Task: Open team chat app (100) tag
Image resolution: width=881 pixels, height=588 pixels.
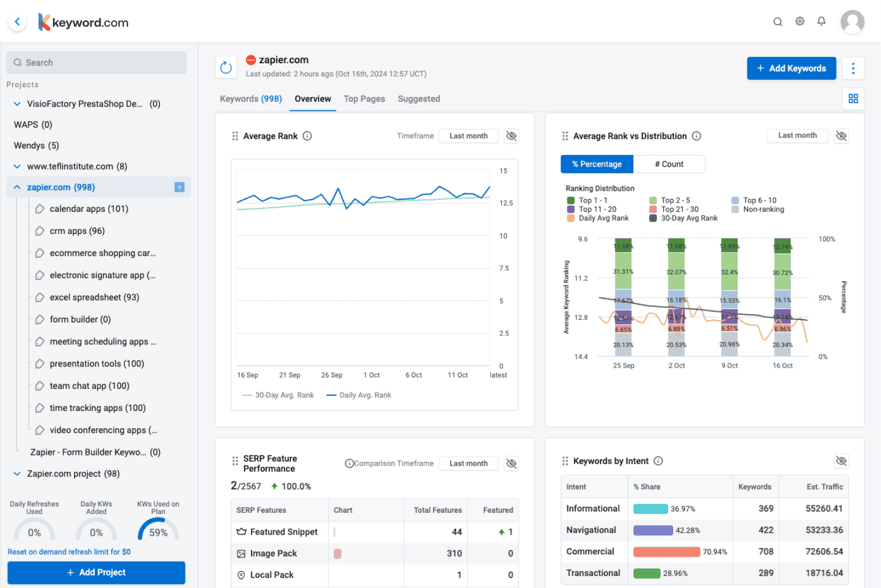Action: 89,386
